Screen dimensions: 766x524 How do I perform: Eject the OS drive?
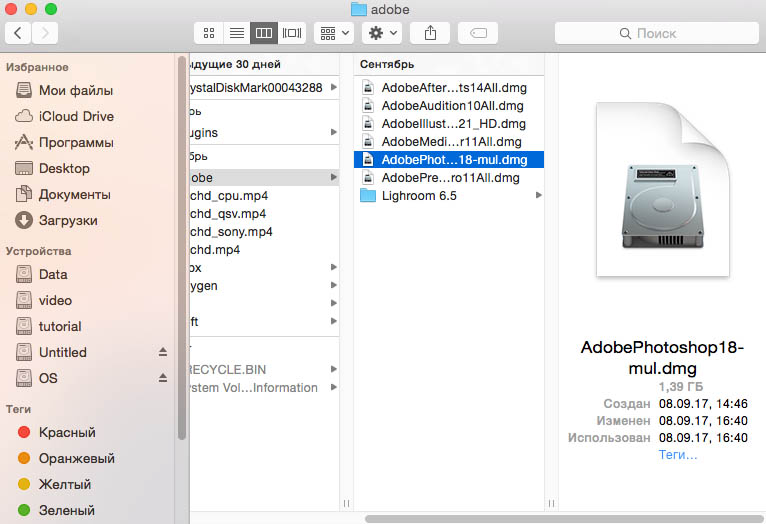coord(163,378)
